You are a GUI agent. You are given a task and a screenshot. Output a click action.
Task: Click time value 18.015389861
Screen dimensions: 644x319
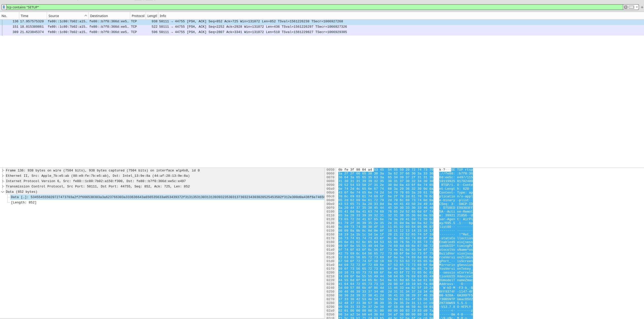click(32, 27)
